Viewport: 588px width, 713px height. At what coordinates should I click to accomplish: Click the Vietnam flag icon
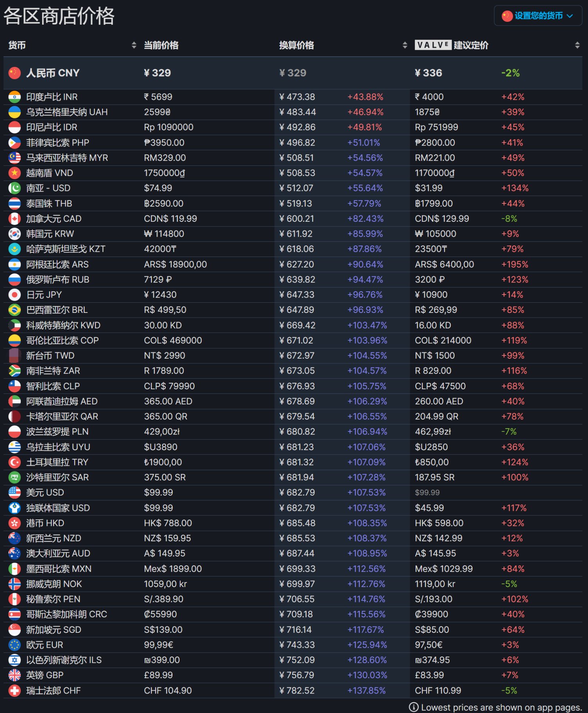[x=14, y=173]
